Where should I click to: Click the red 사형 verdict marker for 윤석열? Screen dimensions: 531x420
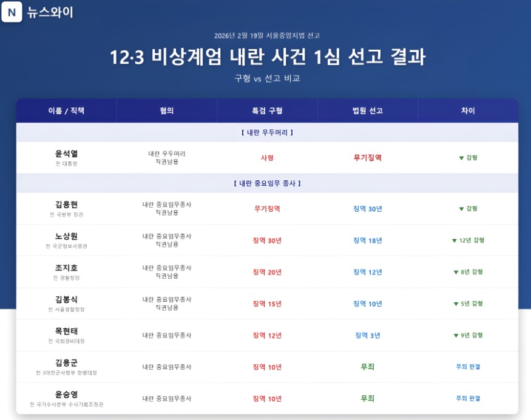point(265,157)
